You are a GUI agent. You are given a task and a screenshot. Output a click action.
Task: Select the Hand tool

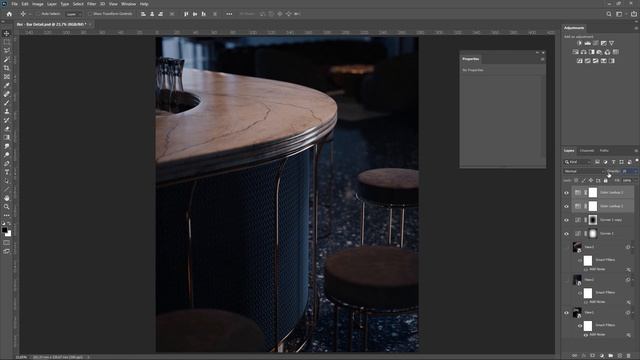[7, 198]
